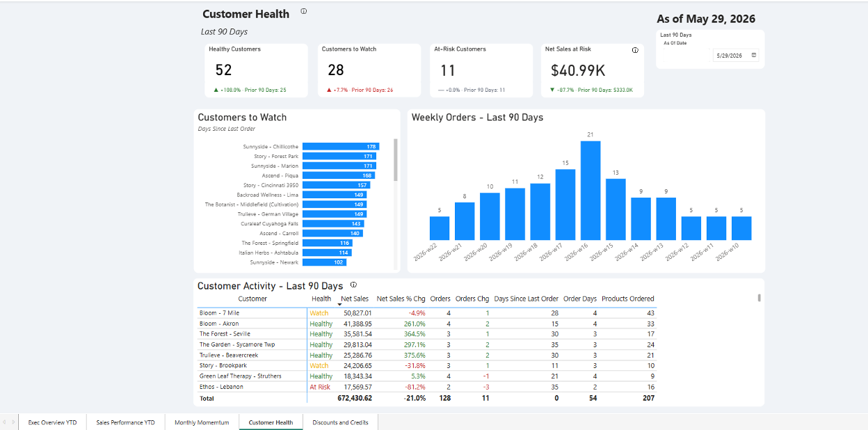Click the previous page tabs arrow

[5, 422]
